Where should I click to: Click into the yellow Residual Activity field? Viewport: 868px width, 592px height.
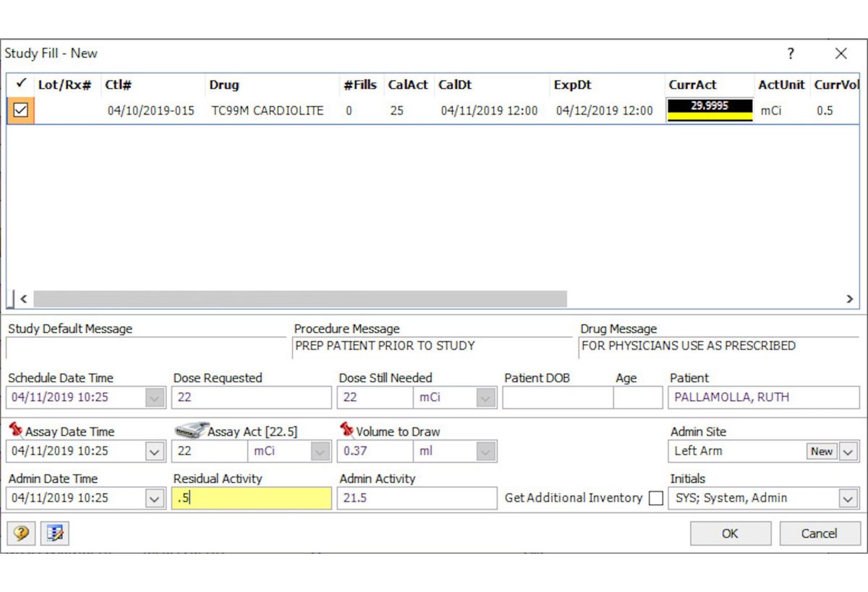tap(252, 498)
